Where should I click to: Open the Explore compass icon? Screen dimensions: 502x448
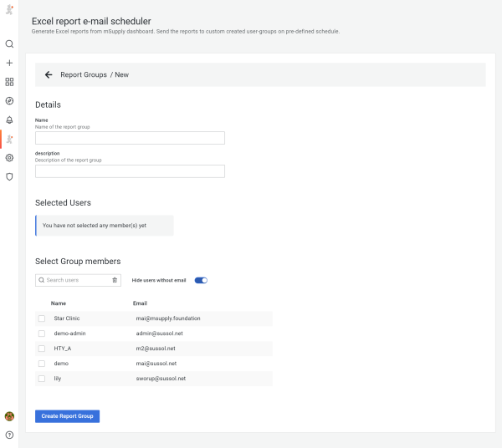[9, 100]
